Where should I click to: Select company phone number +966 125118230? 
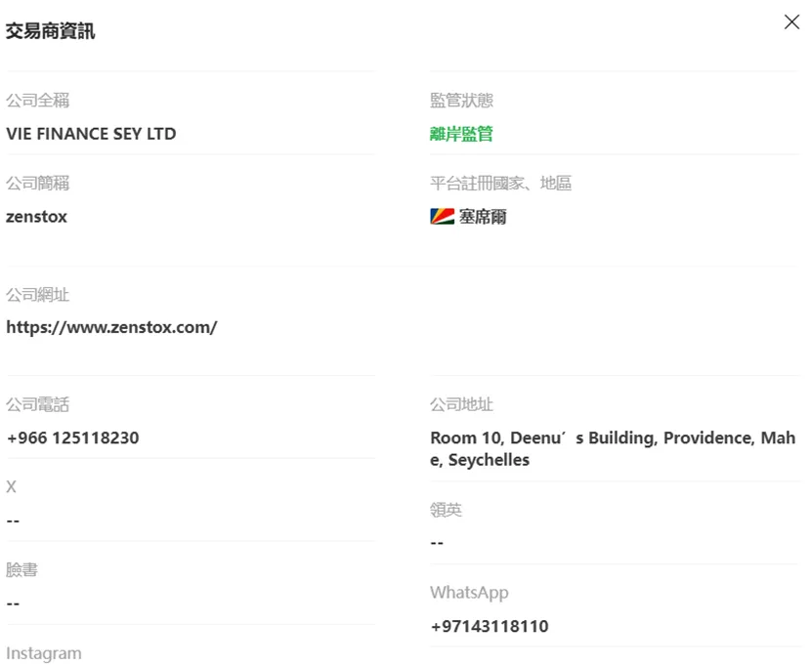72,437
